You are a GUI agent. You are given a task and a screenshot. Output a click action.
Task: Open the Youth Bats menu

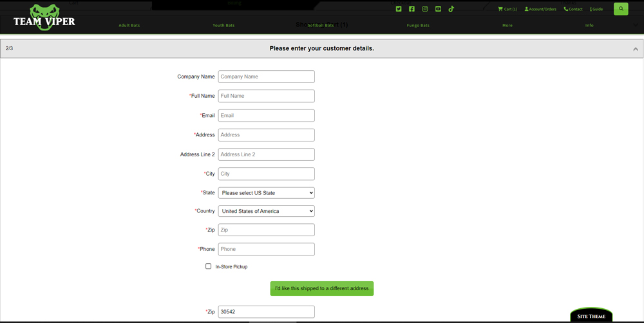[223, 26]
